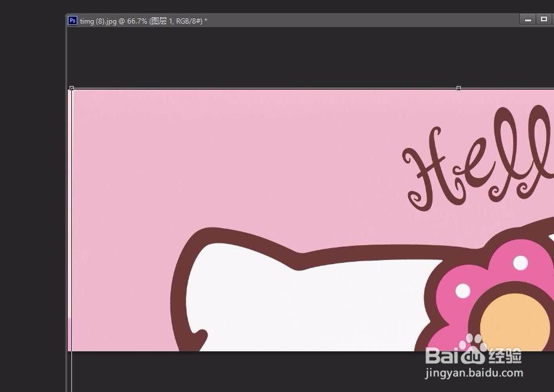The image size is (554, 392).
Task: Maximize the timg (8).jpg document window
Action: 544,19
